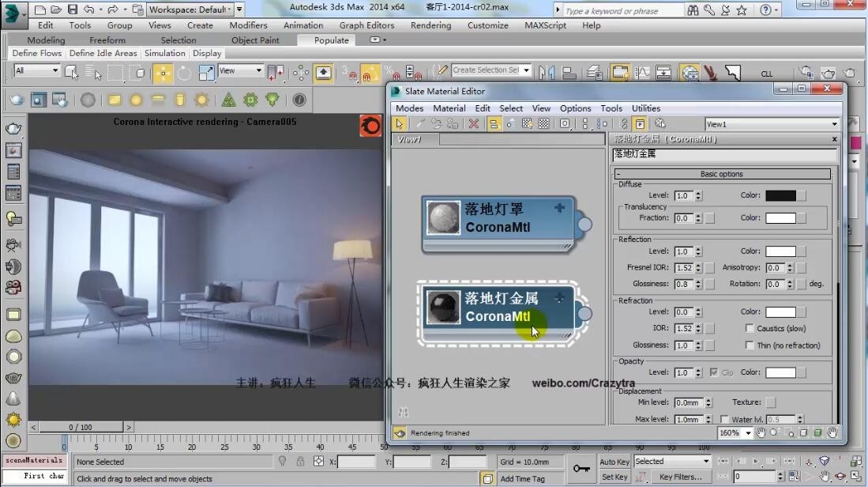Viewport: 868px width, 487px height.
Task: Open the Graph Editors menu
Action: [x=366, y=25]
